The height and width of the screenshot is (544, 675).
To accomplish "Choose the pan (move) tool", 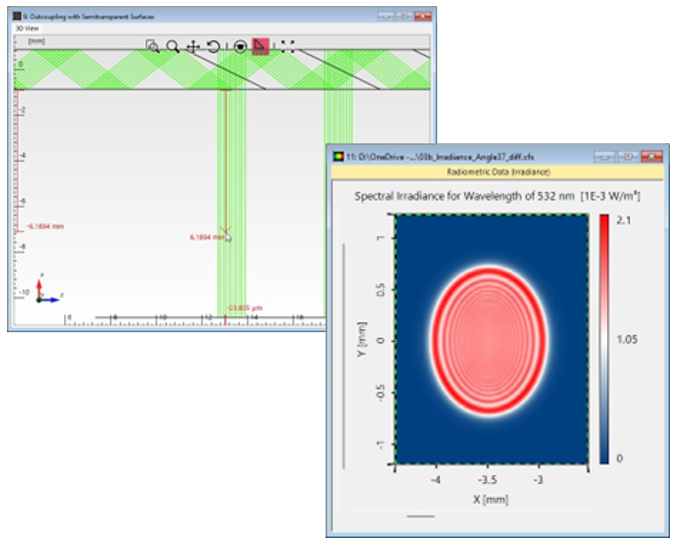I will pos(192,46).
